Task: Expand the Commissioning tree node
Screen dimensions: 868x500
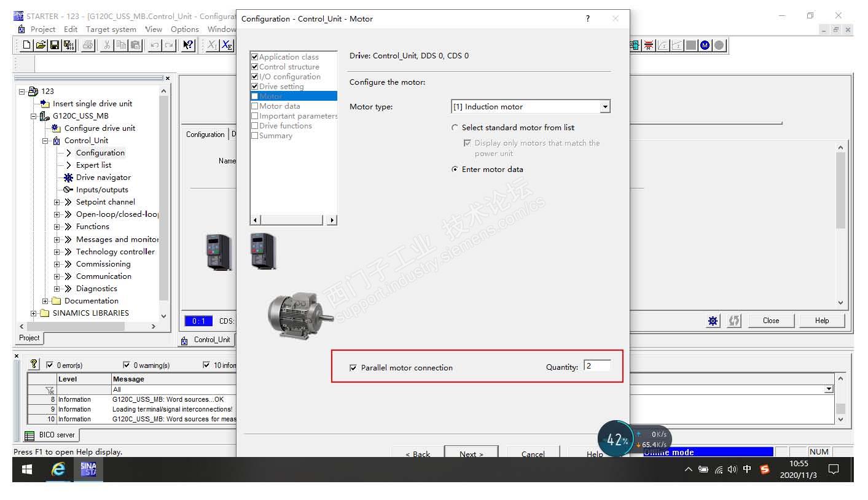Action: (x=57, y=264)
